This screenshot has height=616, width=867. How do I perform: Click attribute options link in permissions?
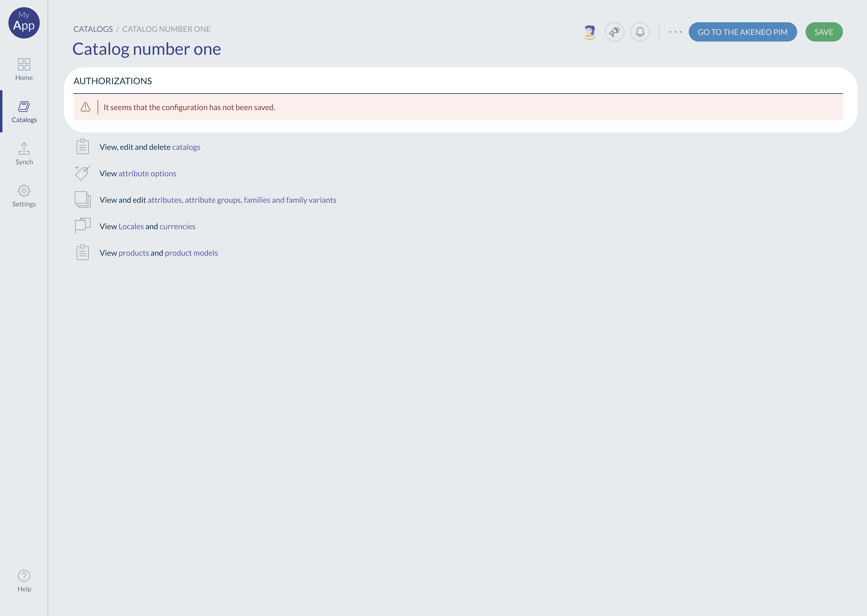[147, 173]
